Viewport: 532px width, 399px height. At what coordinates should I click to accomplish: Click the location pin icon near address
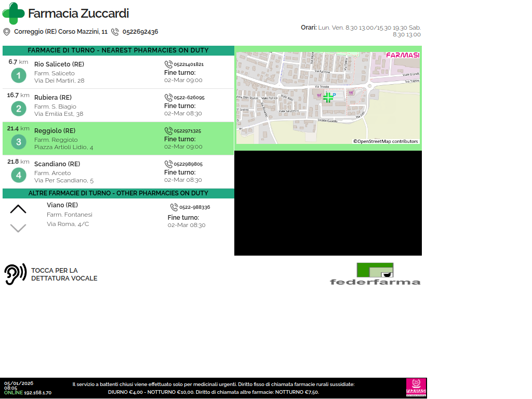point(7,32)
